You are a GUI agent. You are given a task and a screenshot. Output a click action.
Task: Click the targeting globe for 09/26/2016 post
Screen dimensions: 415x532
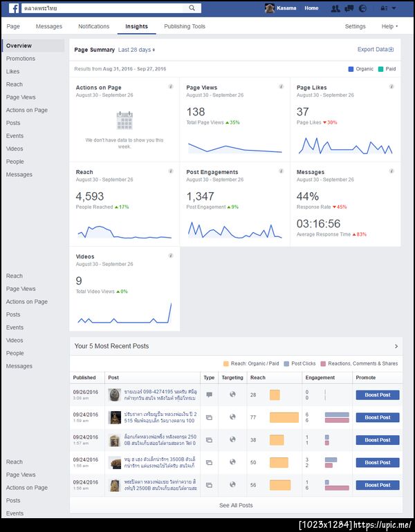click(232, 395)
